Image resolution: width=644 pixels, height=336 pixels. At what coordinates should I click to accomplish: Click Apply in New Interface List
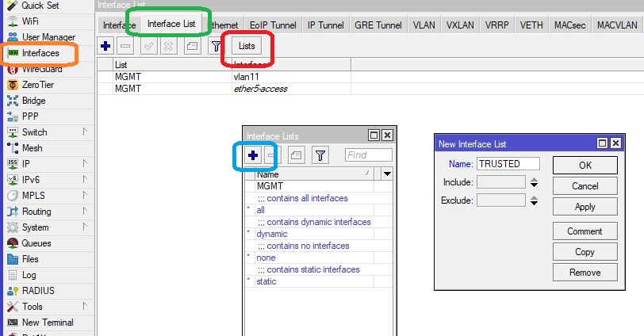tap(585, 207)
